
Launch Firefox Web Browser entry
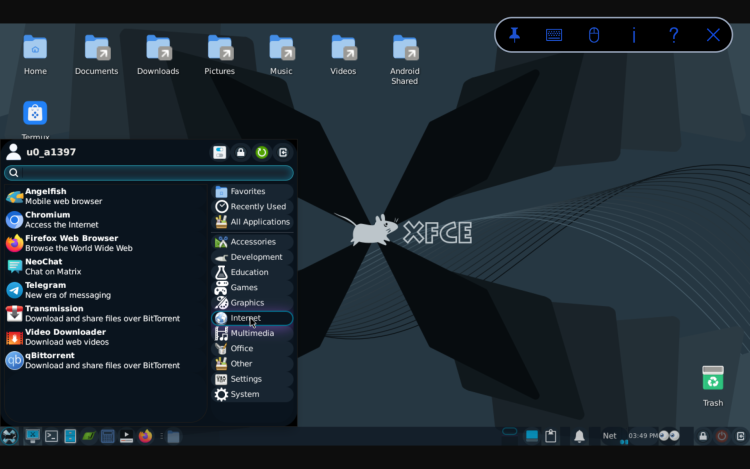[x=106, y=243]
